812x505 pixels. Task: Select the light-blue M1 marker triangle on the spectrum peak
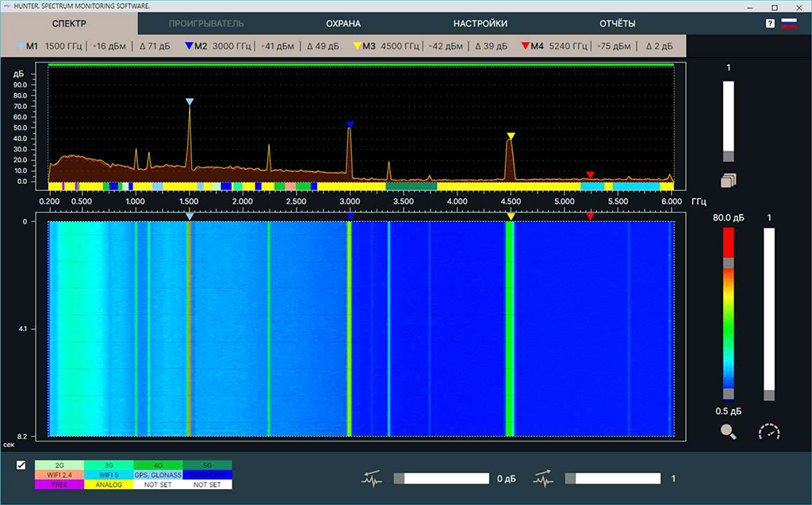[x=190, y=102]
